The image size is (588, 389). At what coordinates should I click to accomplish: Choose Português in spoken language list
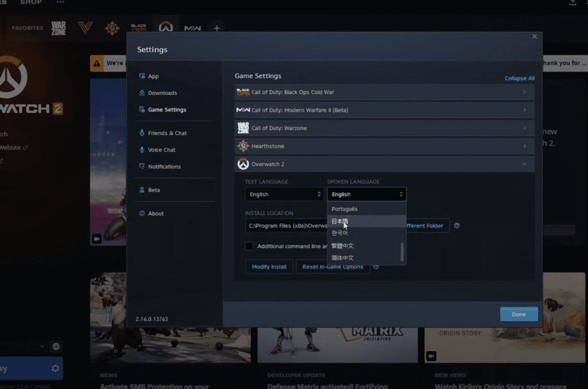click(366, 209)
